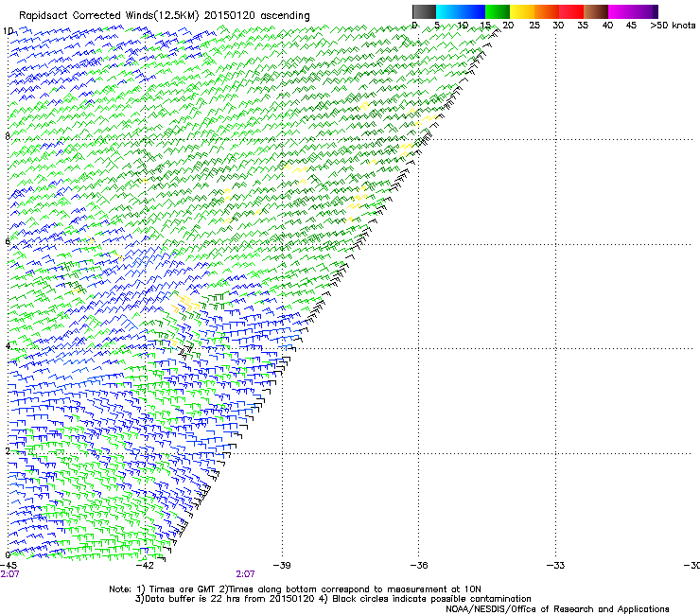Click the purple "2:07" time left of the -39 label
The image size is (700, 615).
point(246,574)
